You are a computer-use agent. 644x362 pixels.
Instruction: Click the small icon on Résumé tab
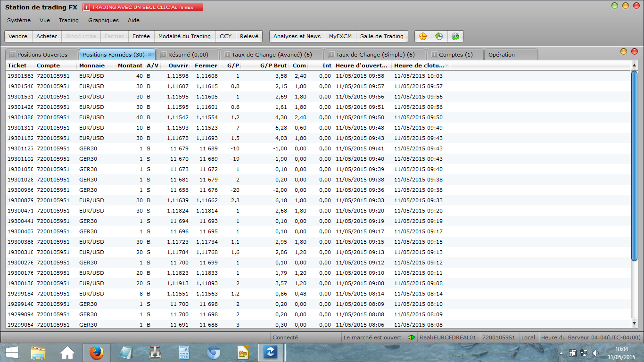tap(164, 55)
